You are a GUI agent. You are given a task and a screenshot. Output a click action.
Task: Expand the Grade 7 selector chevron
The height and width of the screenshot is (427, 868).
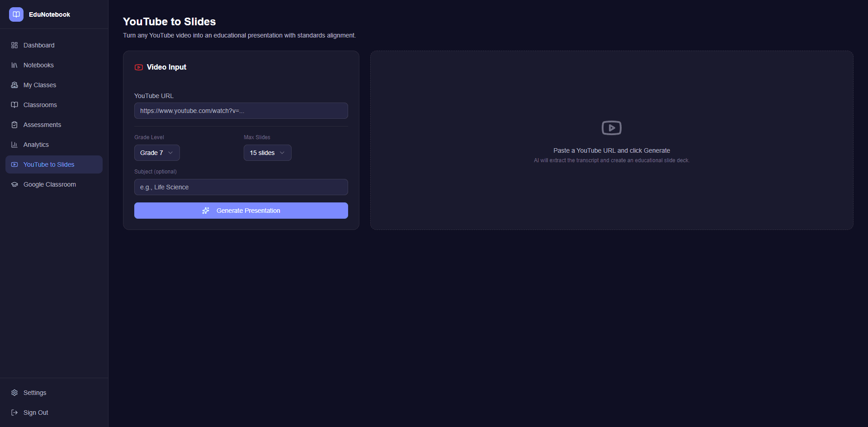tap(171, 153)
